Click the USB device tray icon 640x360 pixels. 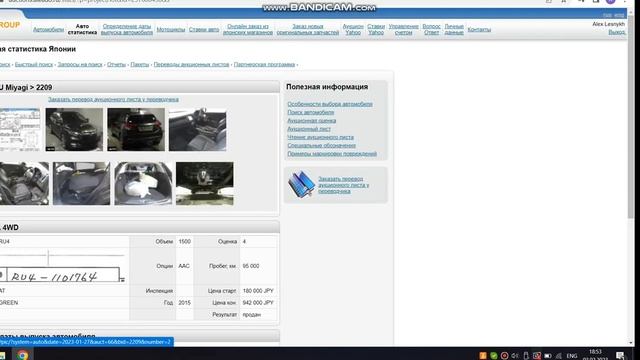coord(526,356)
